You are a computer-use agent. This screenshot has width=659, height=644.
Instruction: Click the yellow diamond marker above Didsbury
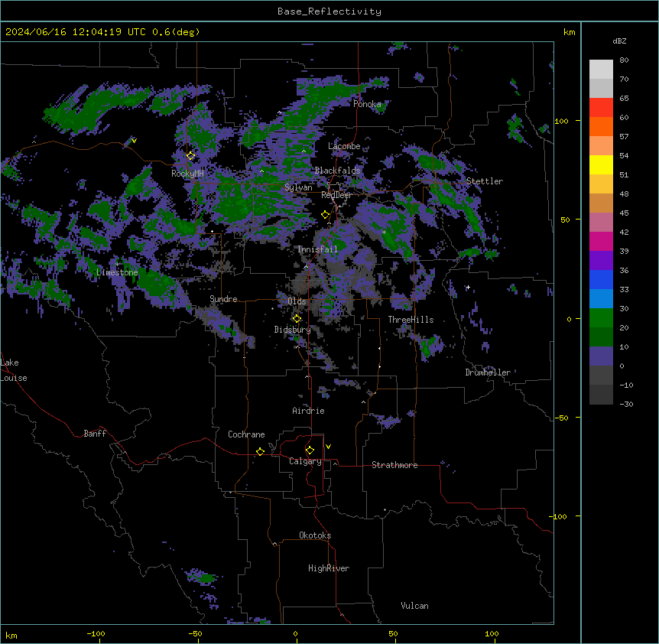tap(297, 319)
